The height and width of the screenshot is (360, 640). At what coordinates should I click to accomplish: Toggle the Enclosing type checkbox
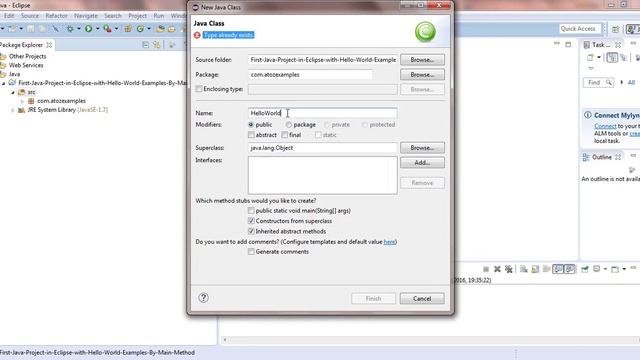pos(199,89)
